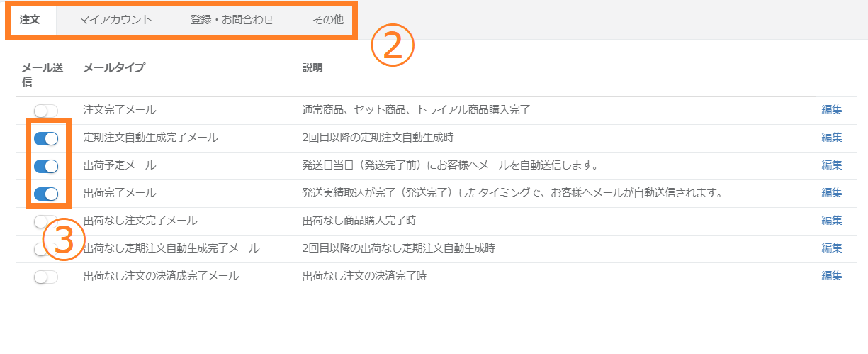Go to the その他 tab
The width and height of the screenshot is (868, 354).
[x=328, y=20]
